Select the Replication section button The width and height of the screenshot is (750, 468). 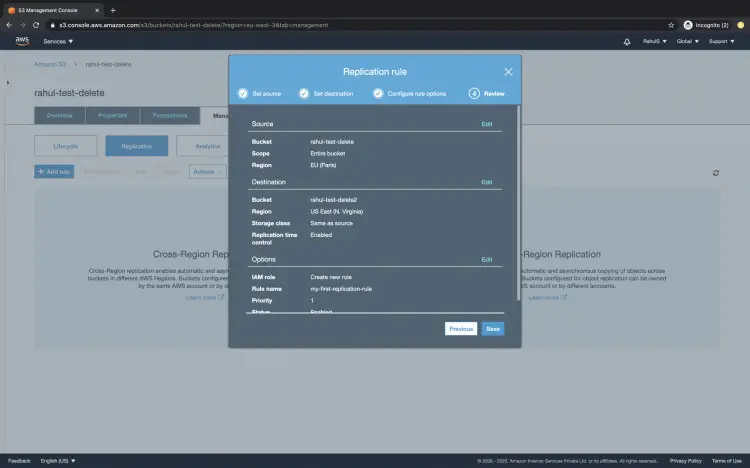137,146
